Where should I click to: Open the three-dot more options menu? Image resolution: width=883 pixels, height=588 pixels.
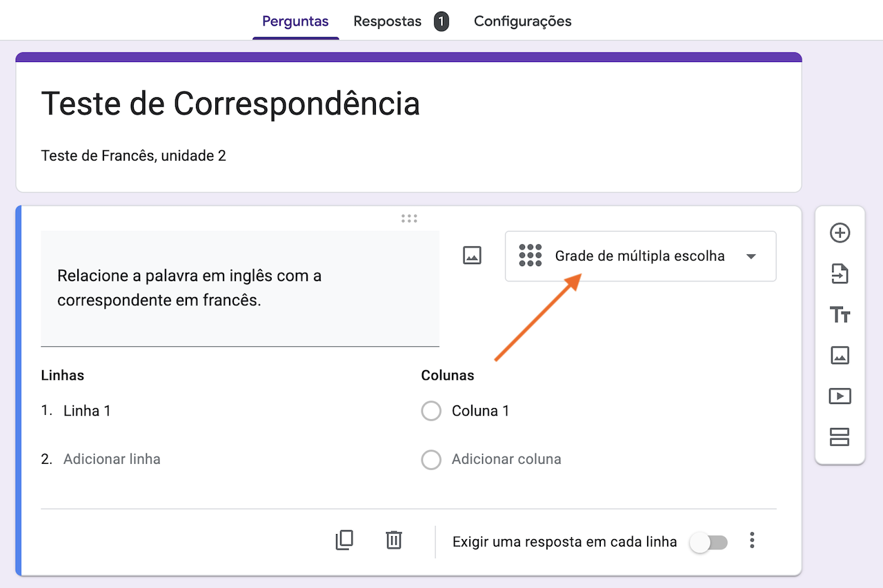pos(752,540)
